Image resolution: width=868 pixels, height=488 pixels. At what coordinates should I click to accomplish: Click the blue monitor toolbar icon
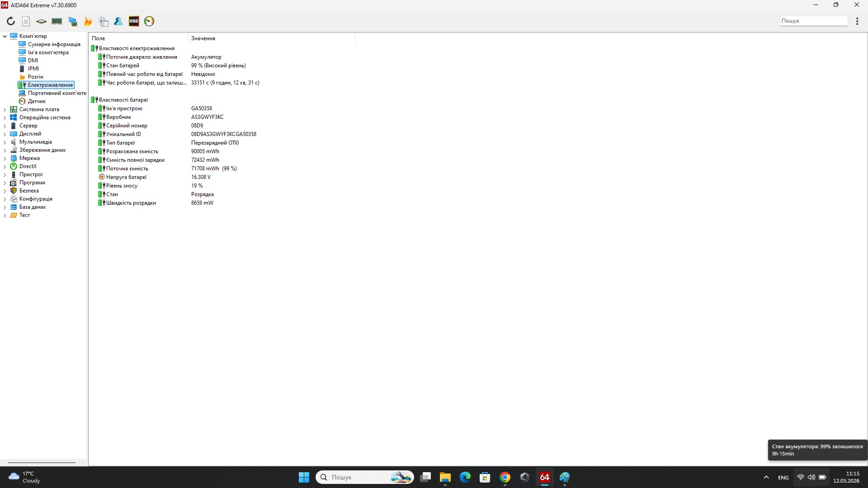[72, 21]
